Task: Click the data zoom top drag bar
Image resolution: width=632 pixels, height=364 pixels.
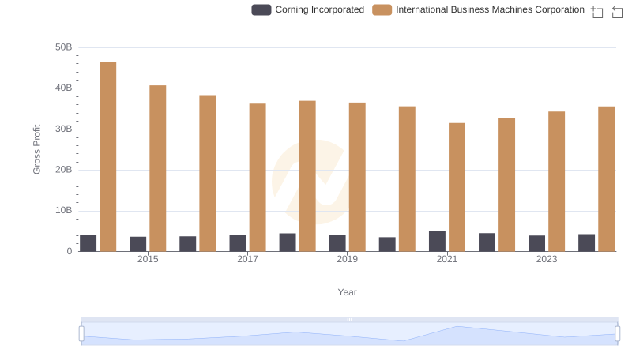Action: 349,319
